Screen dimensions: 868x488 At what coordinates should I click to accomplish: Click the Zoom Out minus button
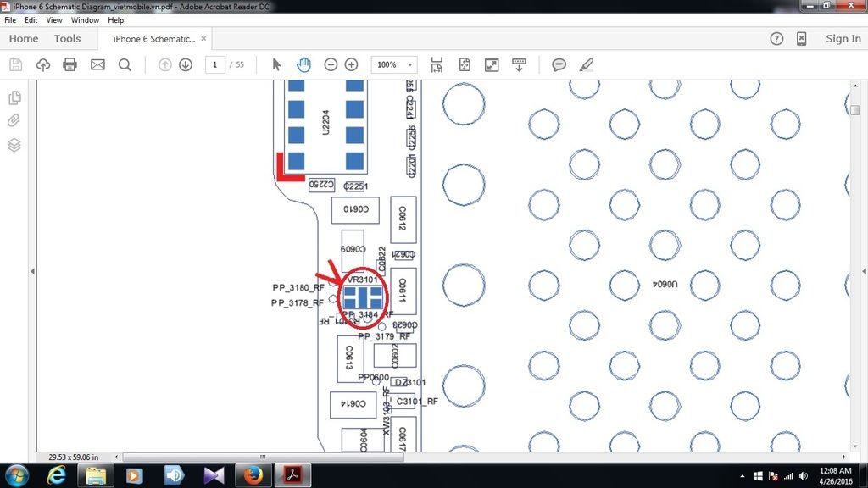(x=331, y=64)
